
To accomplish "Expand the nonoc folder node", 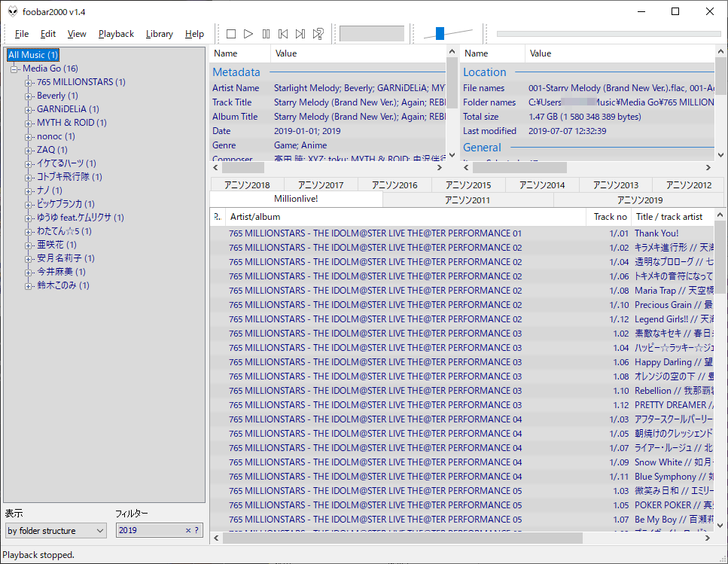I will click(29, 137).
